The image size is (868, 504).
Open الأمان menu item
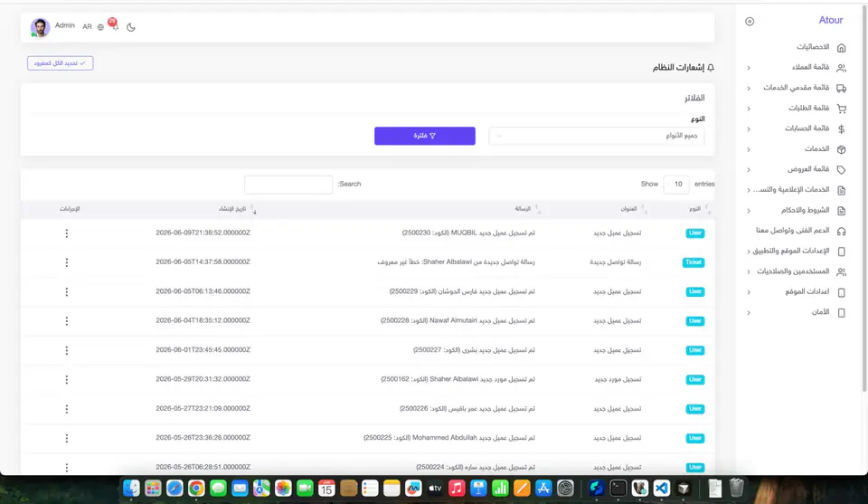click(820, 312)
